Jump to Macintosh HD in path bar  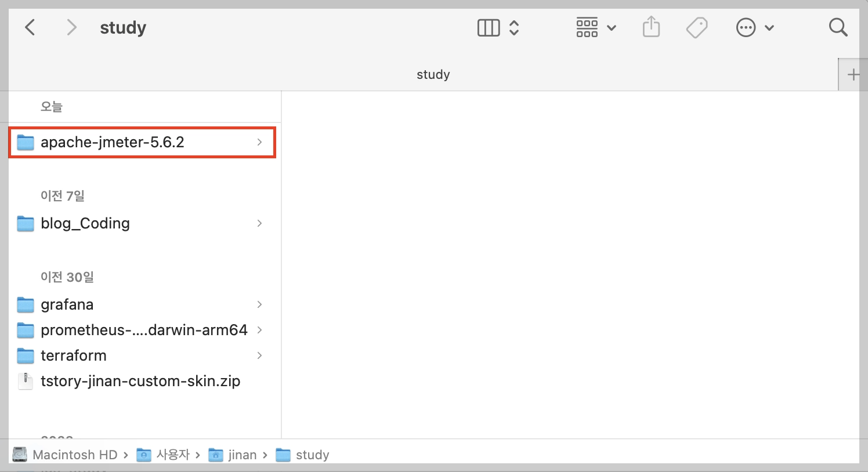tap(65, 455)
